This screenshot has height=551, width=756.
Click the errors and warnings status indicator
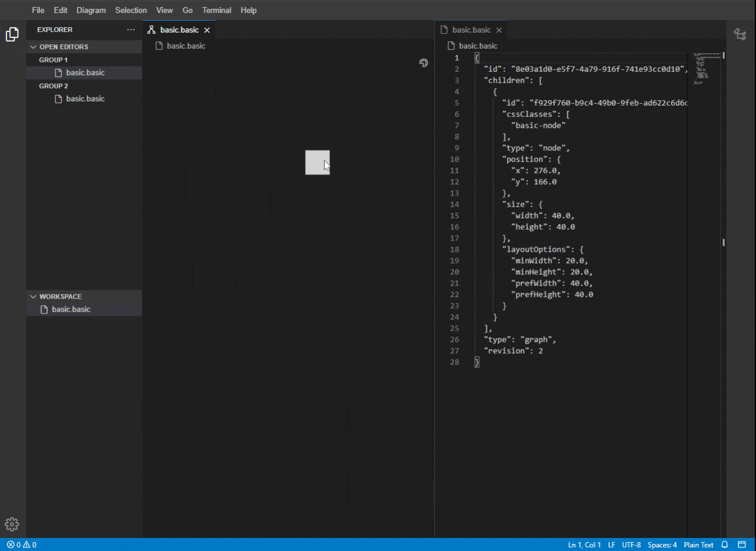pyautogui.click(x=22, y=544)
